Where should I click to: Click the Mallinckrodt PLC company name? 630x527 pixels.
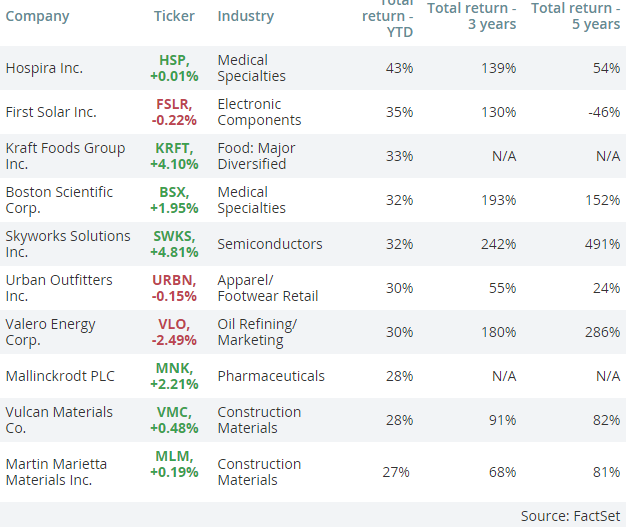(x=59, y=376)
